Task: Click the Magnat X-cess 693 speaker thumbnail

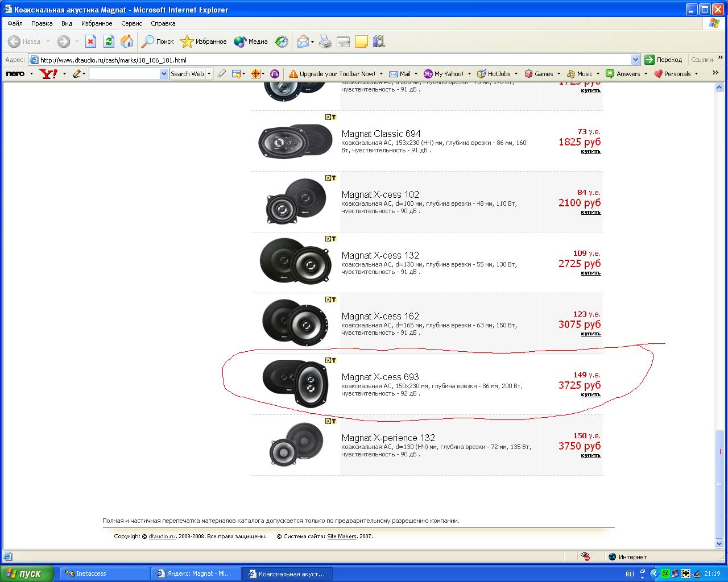Action: (x=295, y=383)
